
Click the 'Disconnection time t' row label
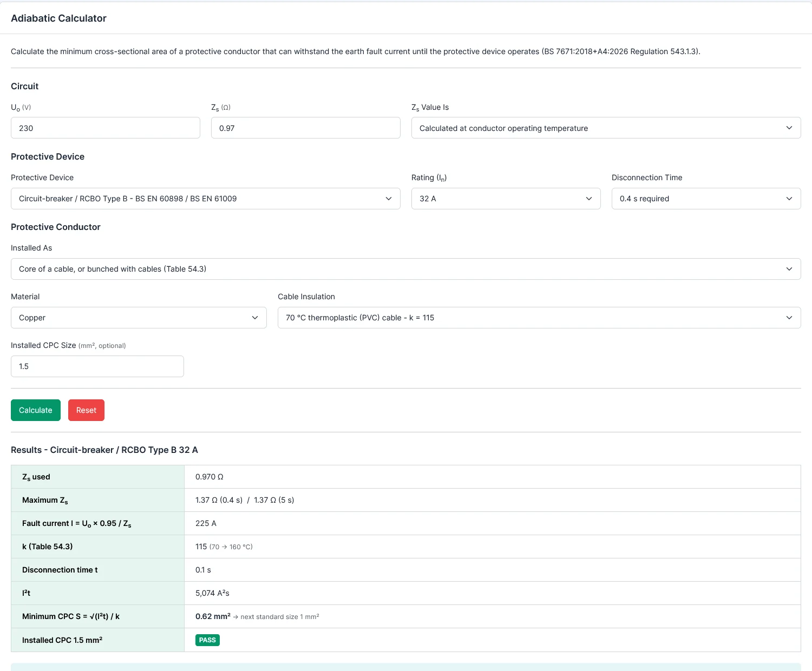click(60, 570)
